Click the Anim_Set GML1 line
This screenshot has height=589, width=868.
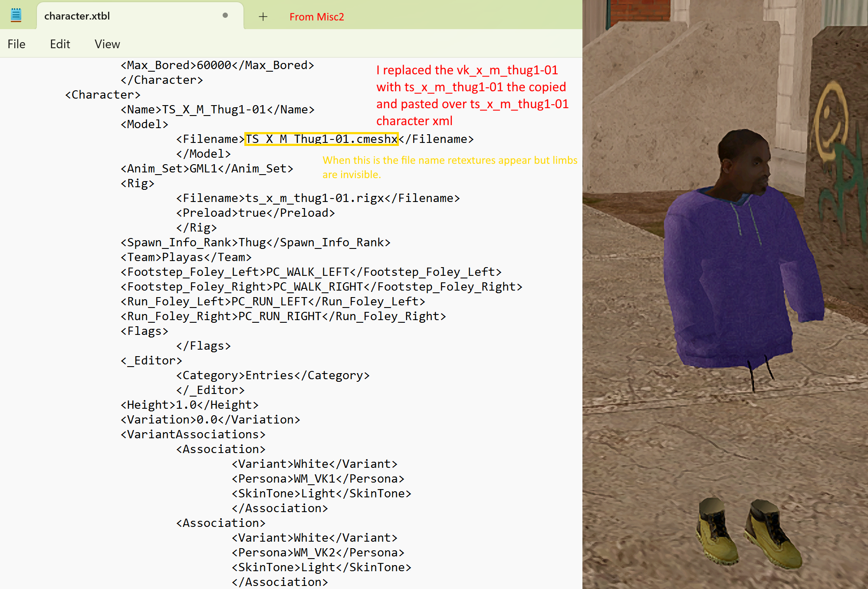click(207, 169)
